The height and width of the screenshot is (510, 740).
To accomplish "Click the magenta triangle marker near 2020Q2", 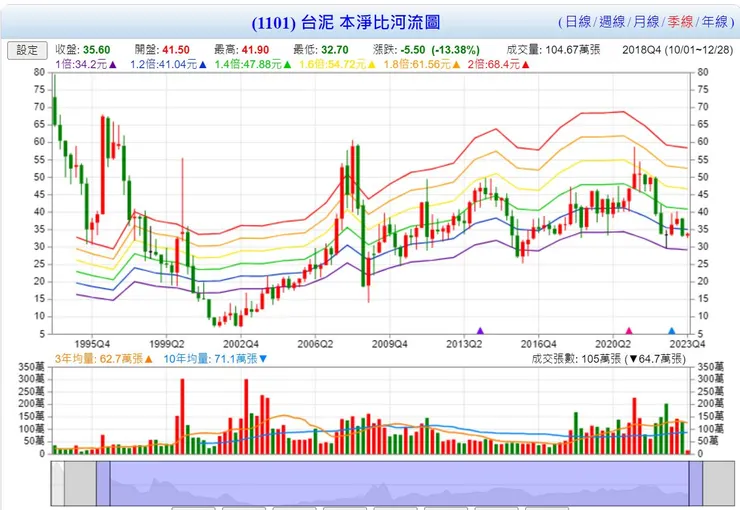I will pyautogui.click(x=629, y=331).
